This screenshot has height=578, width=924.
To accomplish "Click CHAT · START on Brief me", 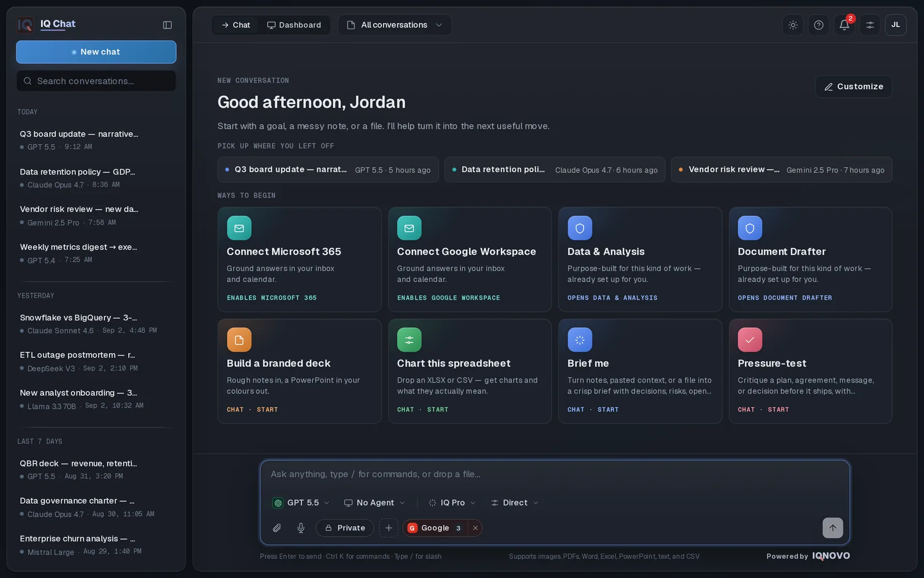I will click(593, 410).
